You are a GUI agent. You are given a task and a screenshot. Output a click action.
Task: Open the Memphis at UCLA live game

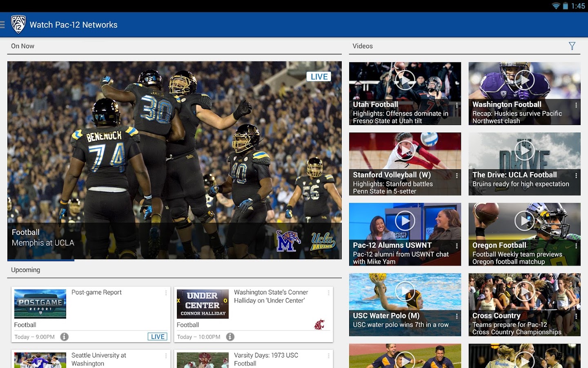(174, 160)
